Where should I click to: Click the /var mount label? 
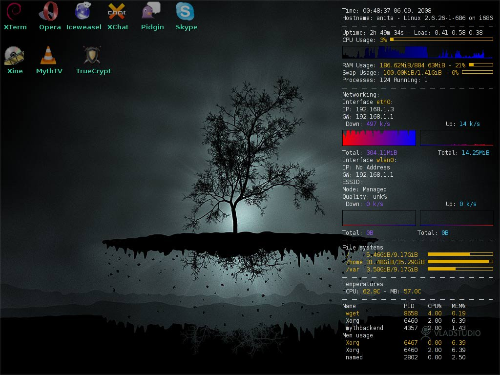[353, 269]
